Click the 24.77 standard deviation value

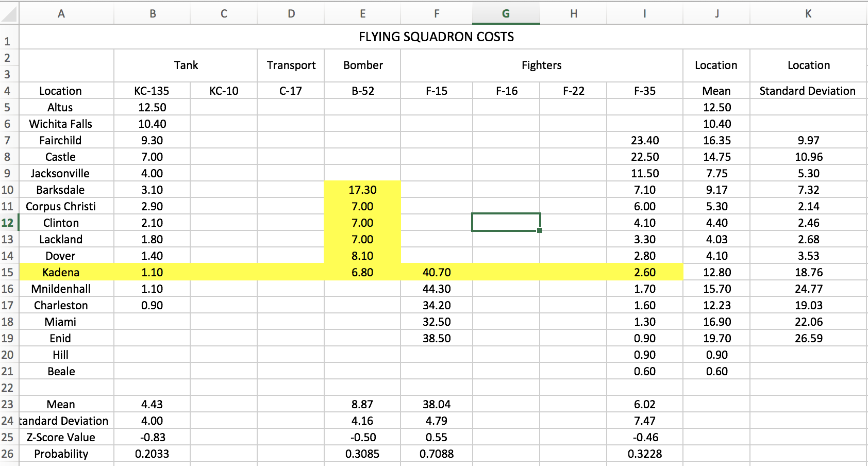(808, 289)
